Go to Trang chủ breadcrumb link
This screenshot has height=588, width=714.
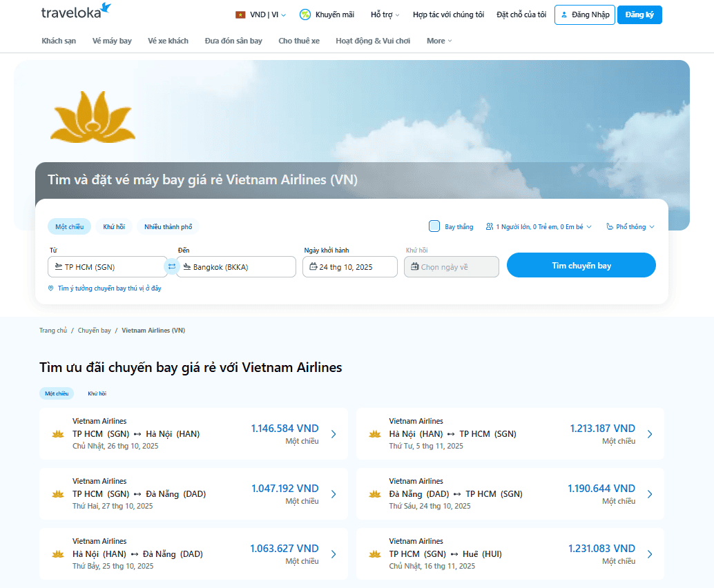point(52,331)
